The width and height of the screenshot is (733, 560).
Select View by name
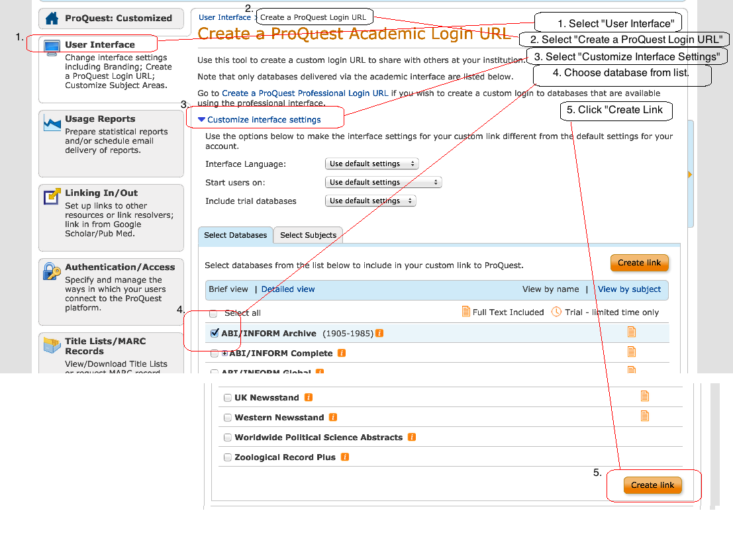(551, 289)
